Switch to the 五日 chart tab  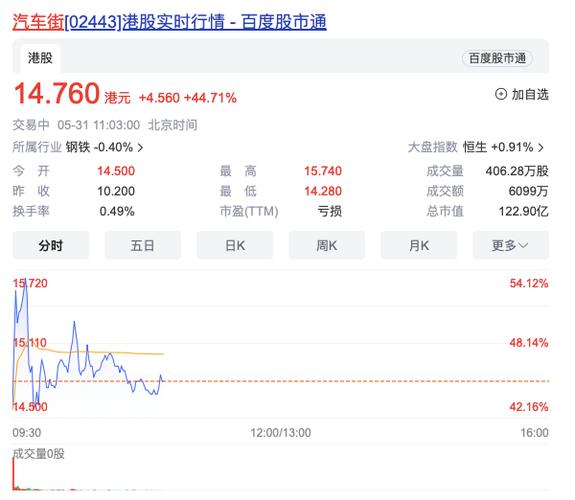143,246
